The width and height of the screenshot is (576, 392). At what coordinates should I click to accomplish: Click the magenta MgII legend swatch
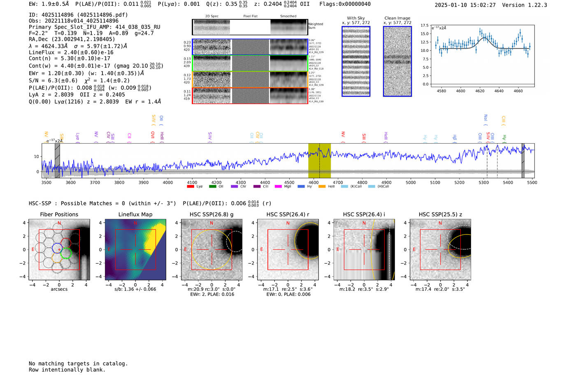278,186
